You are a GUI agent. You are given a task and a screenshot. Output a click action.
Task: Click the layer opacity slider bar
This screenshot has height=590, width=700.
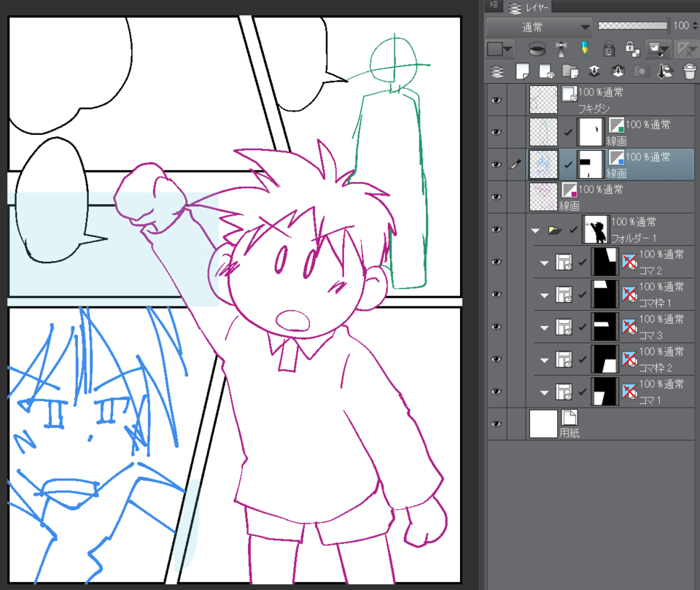[x=633, y=26]
